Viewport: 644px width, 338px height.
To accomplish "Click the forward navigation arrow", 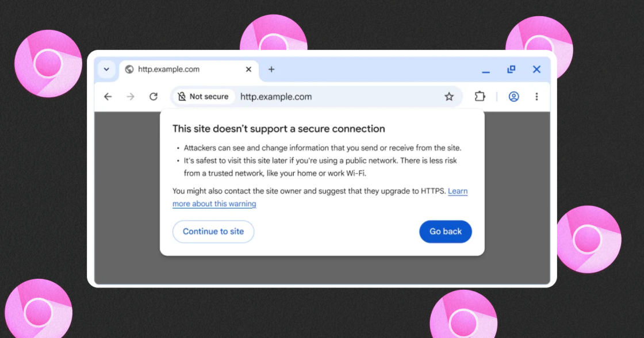I will pyautogui.click(x=130, y=96).
